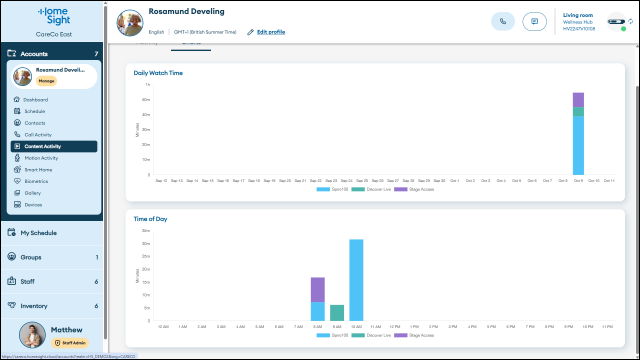Click the CareCo East organization name
Screen dimensions: 640x360
pos(54,34)
